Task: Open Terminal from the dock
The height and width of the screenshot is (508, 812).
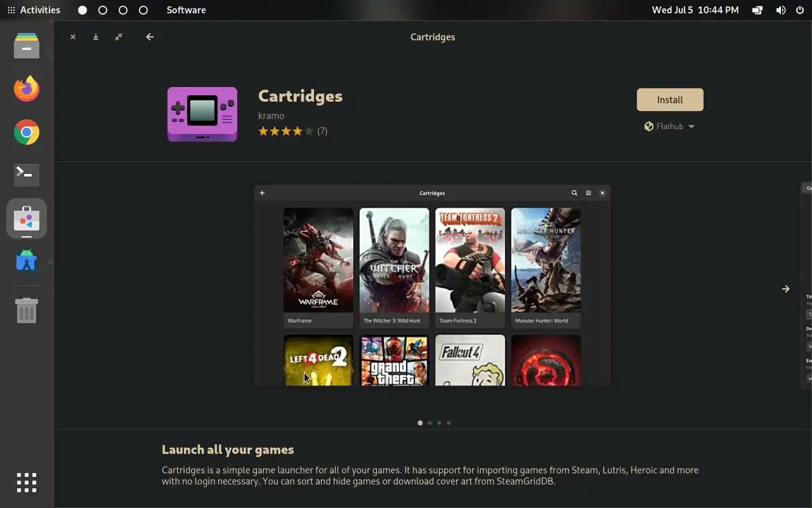Action: 27,175
